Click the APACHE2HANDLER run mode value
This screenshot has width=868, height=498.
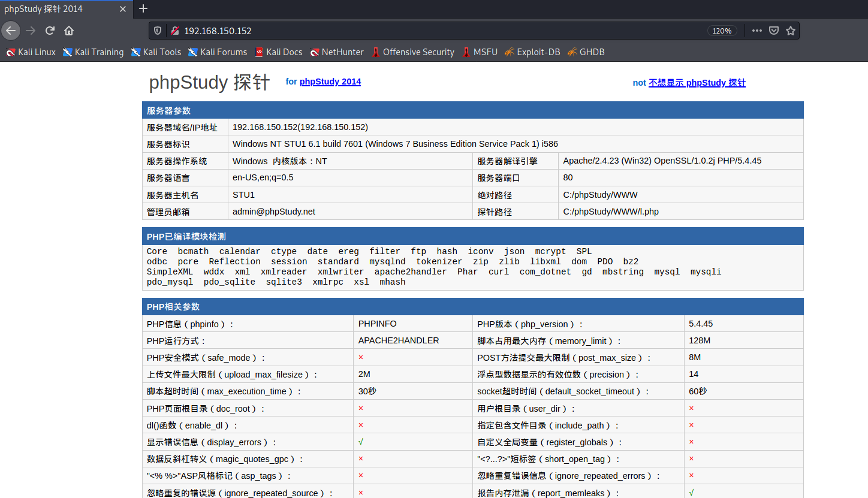pyautogui.click(x=399, y=340)
